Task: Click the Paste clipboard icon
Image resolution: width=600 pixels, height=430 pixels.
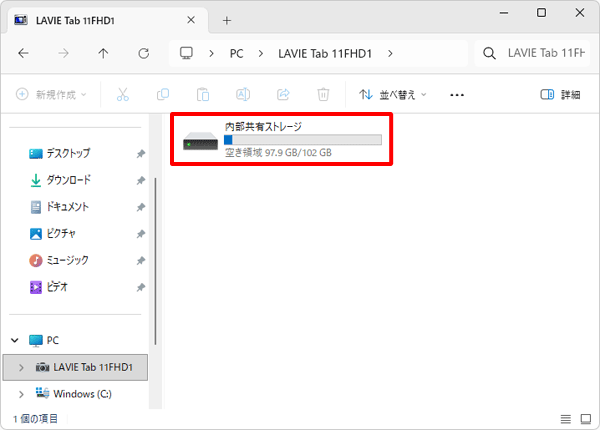Action: coord(203,94)
